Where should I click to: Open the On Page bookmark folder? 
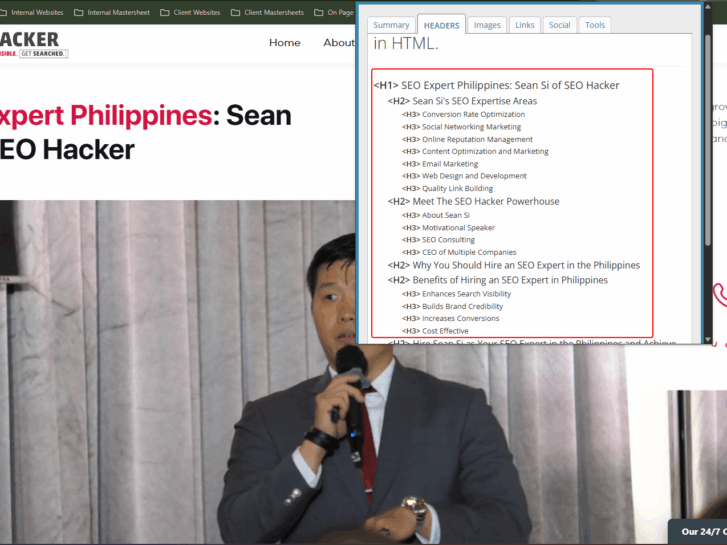tap(334, 13)
